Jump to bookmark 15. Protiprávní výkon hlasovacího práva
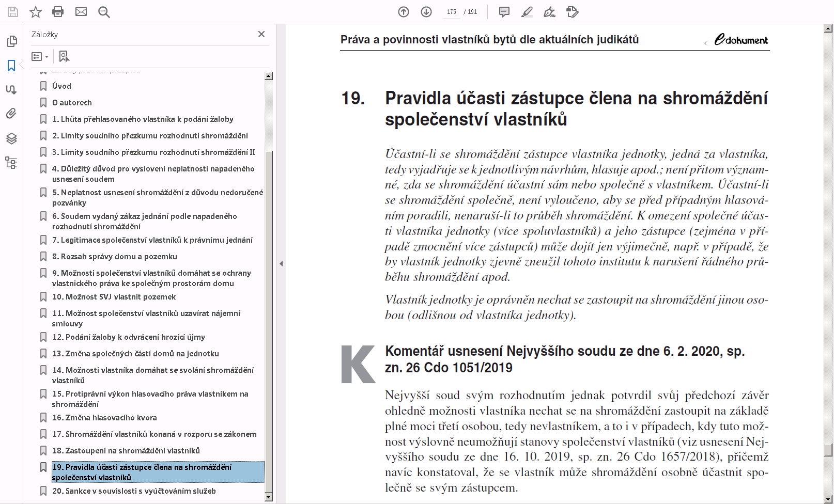Image resolution: width=834 pixels, height=504 pixels. tap(150, 399)
